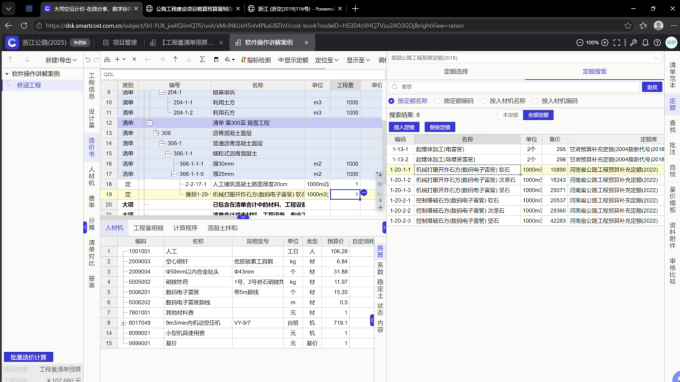Select the 按人材机编码 radio option

[555, 101]
